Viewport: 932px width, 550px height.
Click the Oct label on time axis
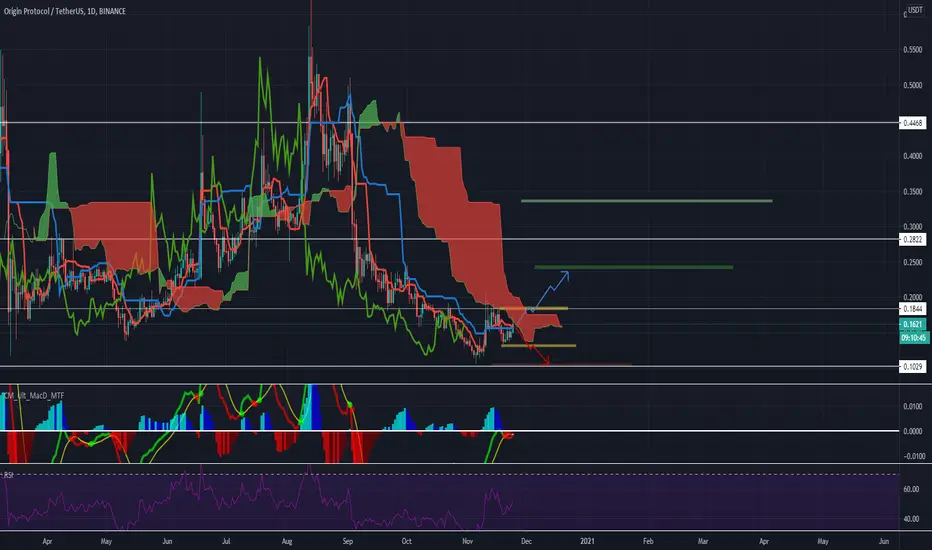[x=407, y=542]
